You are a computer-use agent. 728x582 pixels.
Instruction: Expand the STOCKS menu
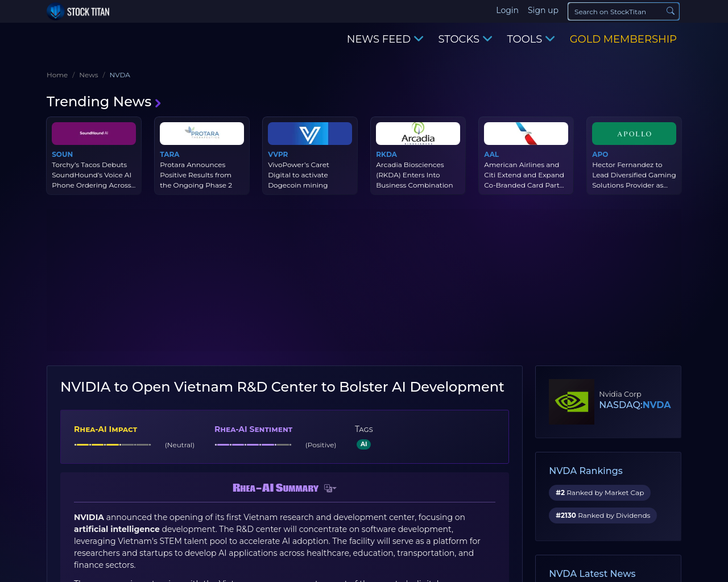pos(465,39)
